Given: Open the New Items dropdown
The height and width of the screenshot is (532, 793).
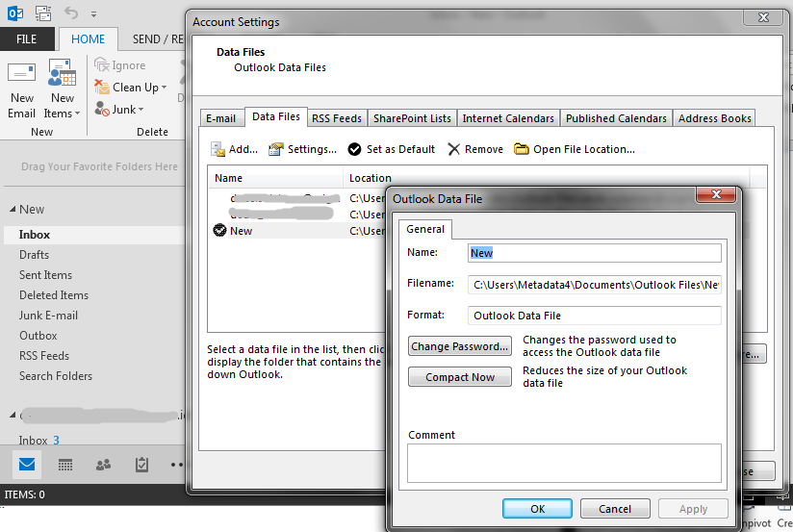Looking at the screenshot, I should pyautogui.click(x=63, y=90).
